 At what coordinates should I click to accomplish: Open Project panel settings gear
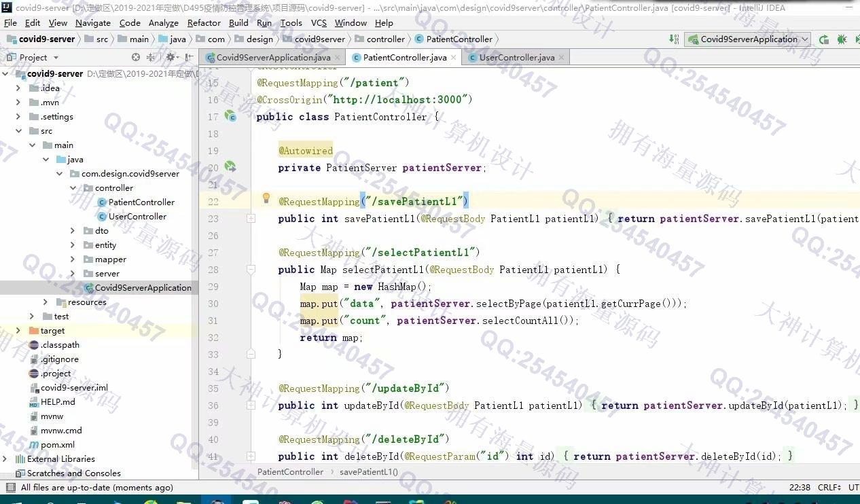(x=170, y=58)
